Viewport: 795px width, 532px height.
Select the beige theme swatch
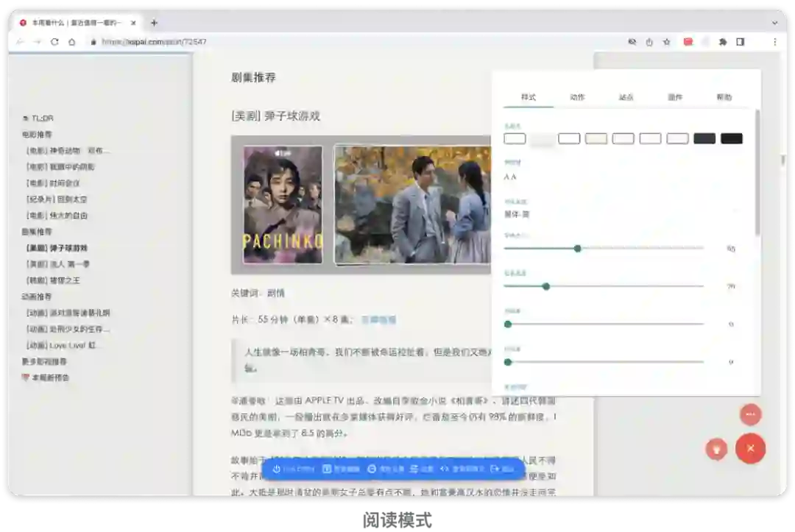coord(596,139)
